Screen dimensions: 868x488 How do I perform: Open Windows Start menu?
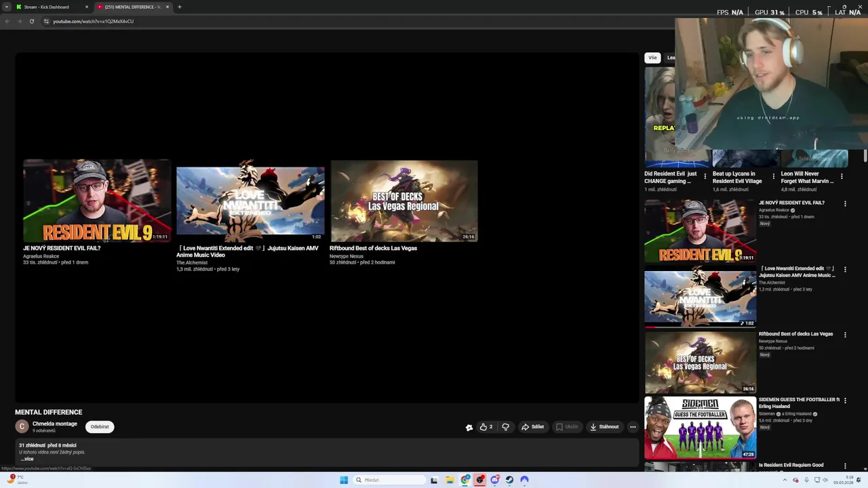(x=344, y=480)
